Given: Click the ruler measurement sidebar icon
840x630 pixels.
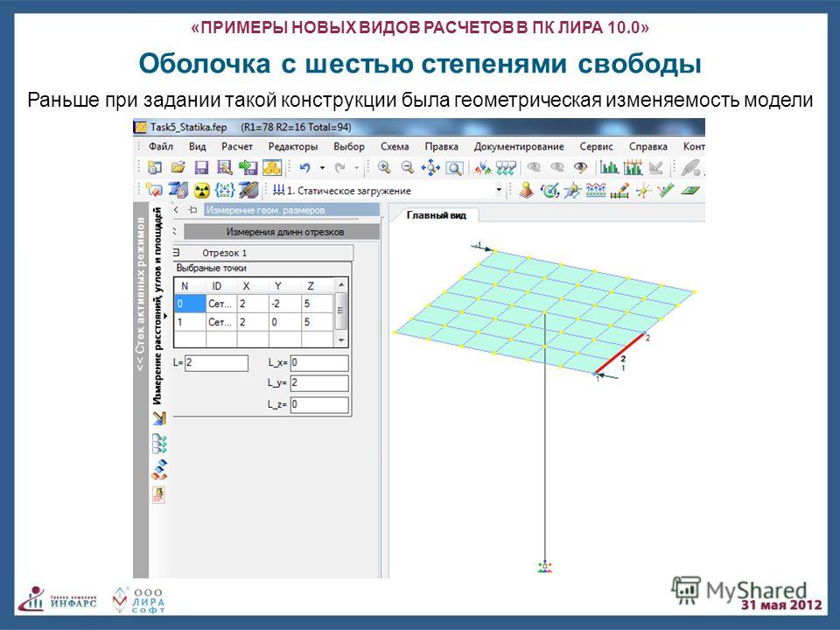Looking at the screenshot, I should pos(159,418).
